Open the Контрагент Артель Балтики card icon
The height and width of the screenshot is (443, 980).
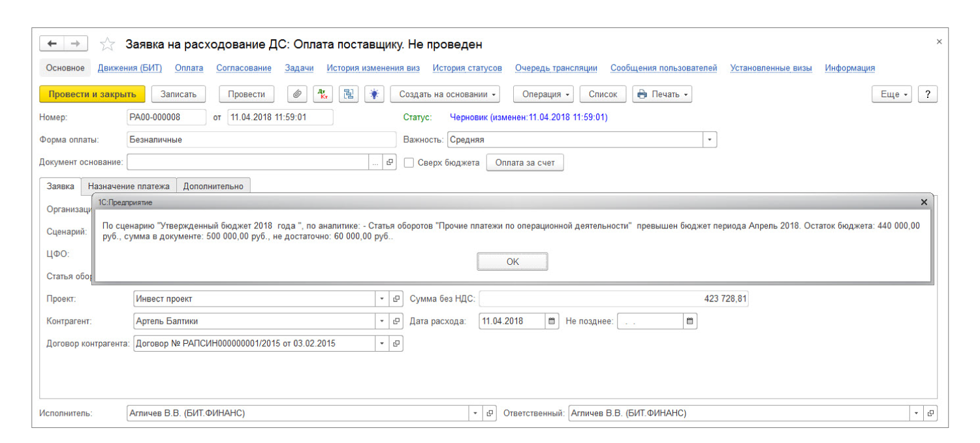(396, 321)
